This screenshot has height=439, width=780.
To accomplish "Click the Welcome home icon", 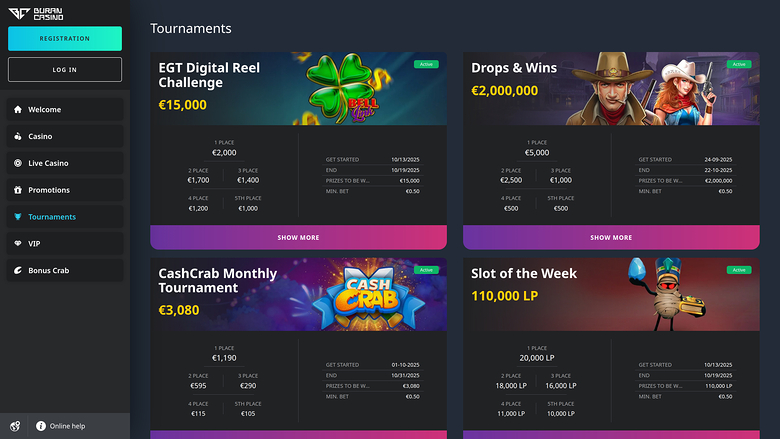I will click(x=18, y=109).
